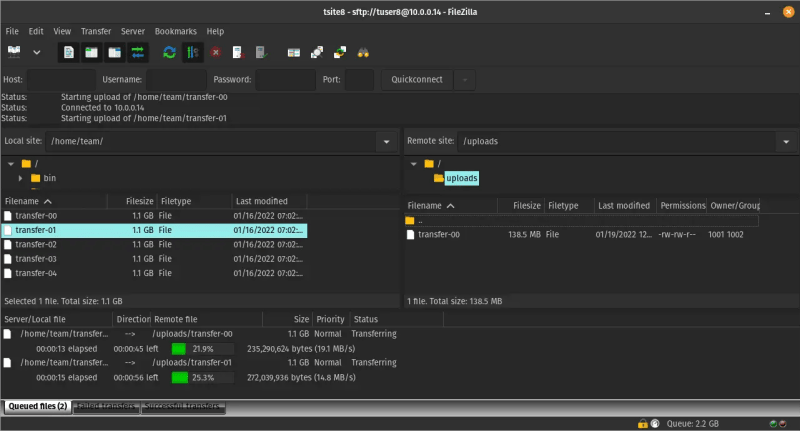Open the Bookmarks menu
Image resolution: width=800 pixels, height=431 pixels.
(174, 32)
